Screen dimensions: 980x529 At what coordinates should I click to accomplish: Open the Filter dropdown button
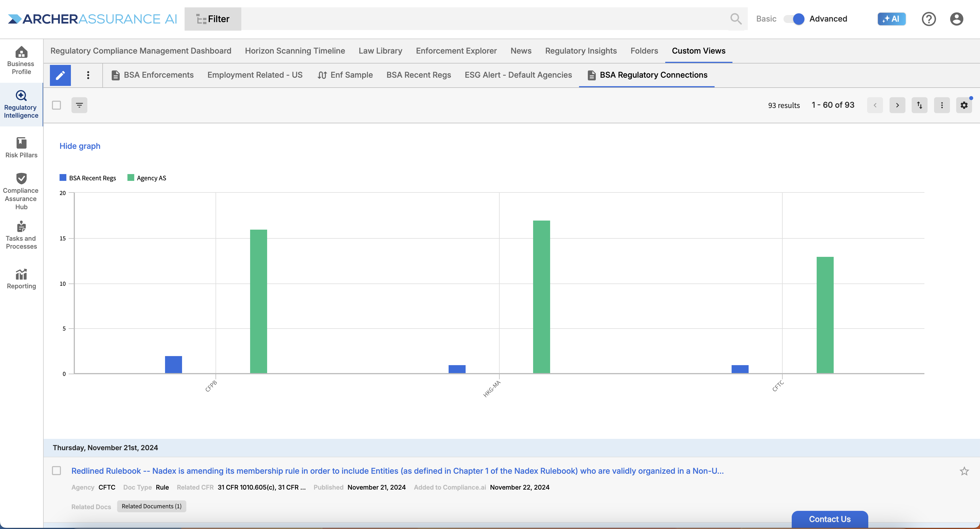click(213, 19)
